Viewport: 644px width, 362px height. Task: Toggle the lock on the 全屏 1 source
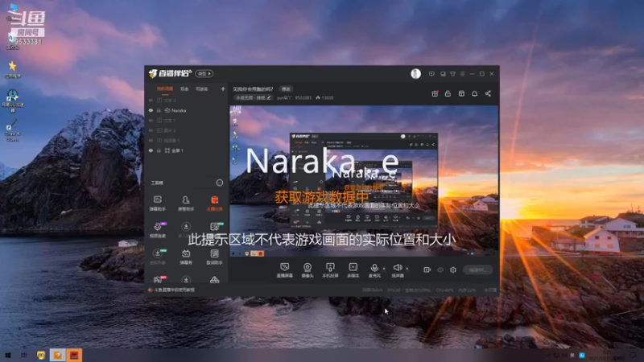159,150
